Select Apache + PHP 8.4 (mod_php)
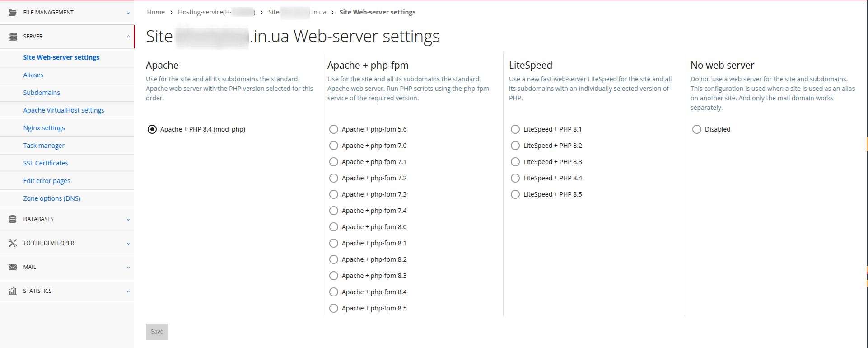 (152, 129)
